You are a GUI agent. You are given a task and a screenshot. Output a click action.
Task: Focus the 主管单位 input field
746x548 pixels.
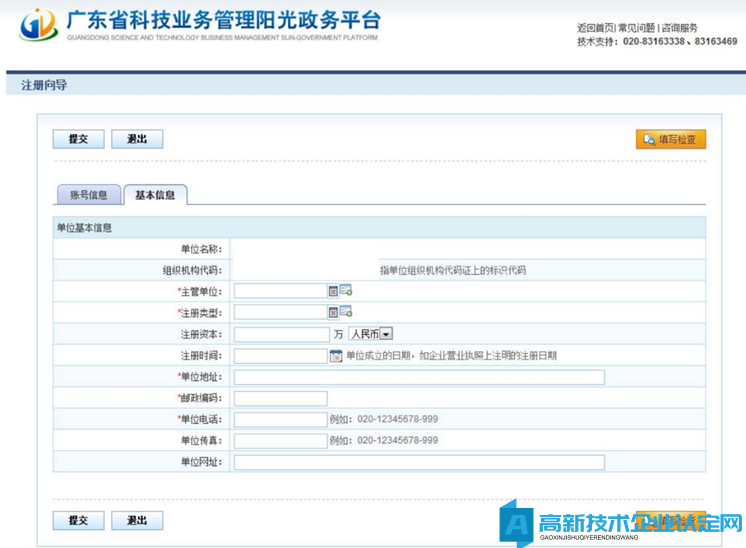pos(280,291)
